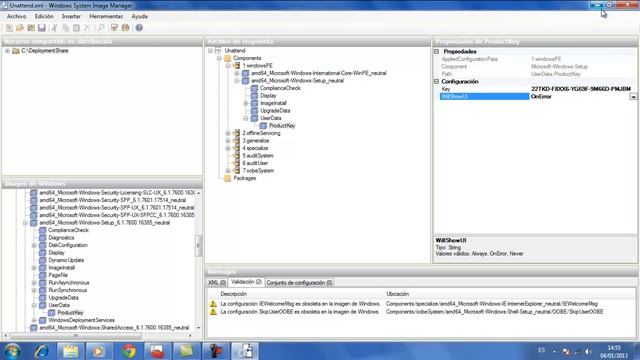Select DynamicUpdate in the Windows image tree
This screenshot has height=360, width=640.
[66, 260]
